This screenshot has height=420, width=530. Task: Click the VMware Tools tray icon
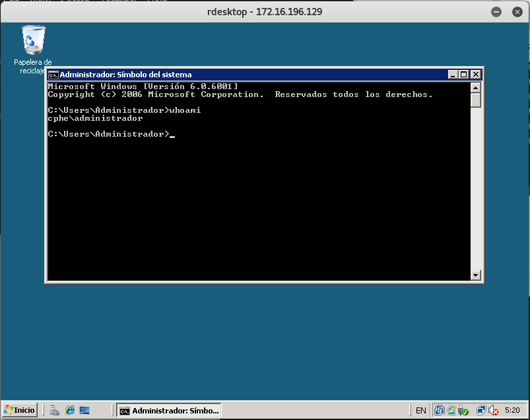pyautogui.click(x=439, y=410)
